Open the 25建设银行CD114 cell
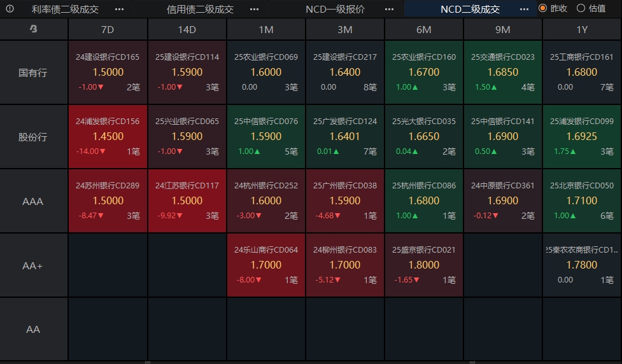The image size is (622, 364). 187,72
